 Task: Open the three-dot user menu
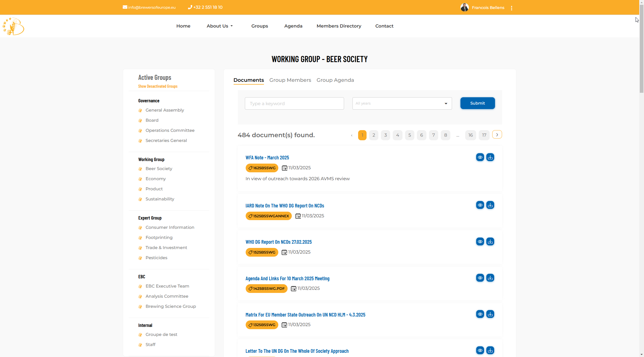point(511,8)
